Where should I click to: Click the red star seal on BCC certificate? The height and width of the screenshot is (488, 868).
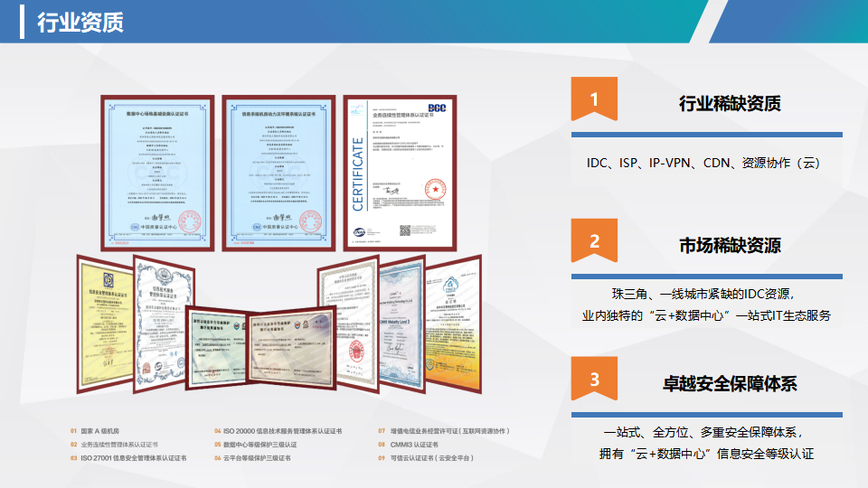tap(434, 190)
